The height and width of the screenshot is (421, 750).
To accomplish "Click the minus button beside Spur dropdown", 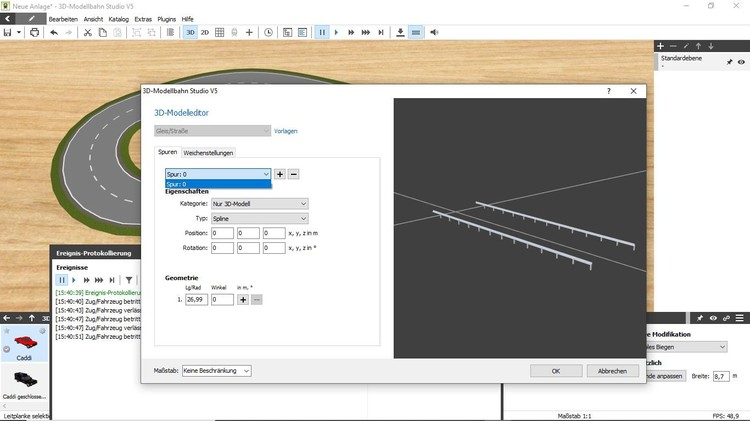I will point(294,174).
